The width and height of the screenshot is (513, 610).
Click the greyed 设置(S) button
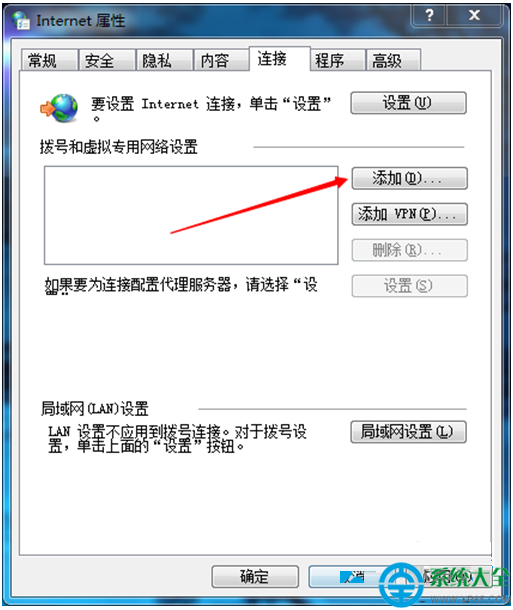(410, 286)
